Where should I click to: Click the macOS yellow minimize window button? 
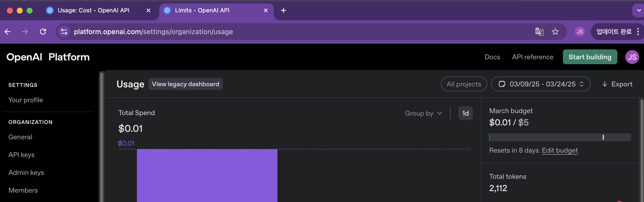coord(20,11)
